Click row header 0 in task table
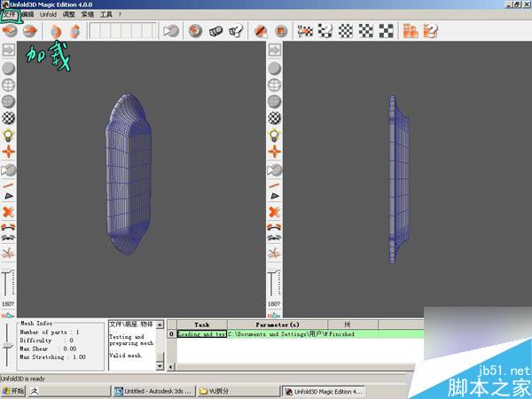This screenshot has width=532, height=399. 172,334
